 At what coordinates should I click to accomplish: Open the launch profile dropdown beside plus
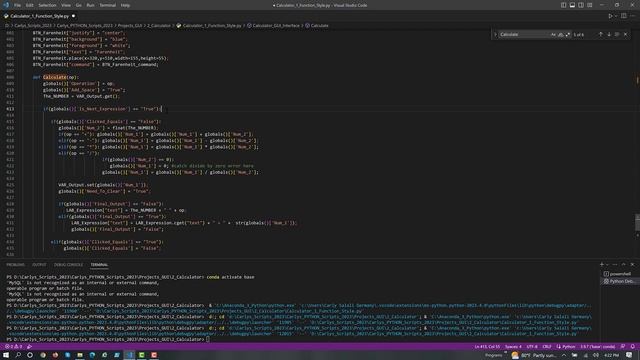point(607,264)
